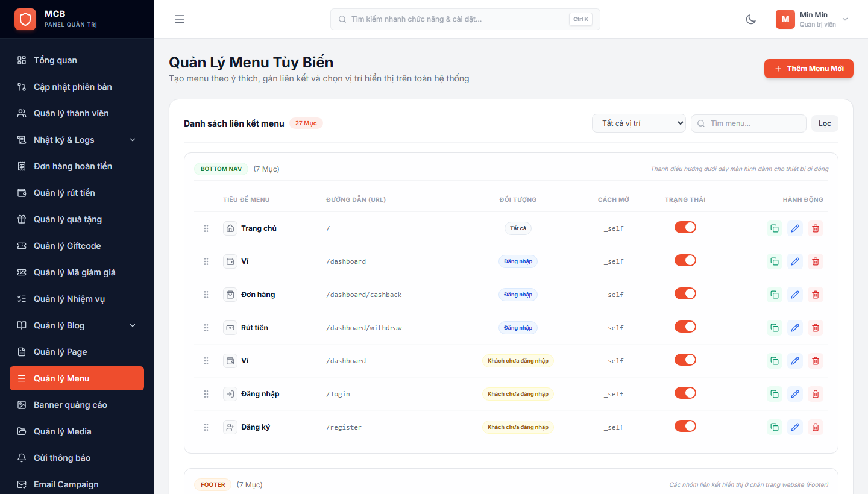The width and height of the screenshot is (868, 494).
Task: Focus the Tìm menu search field
Action: click(749, 123)
